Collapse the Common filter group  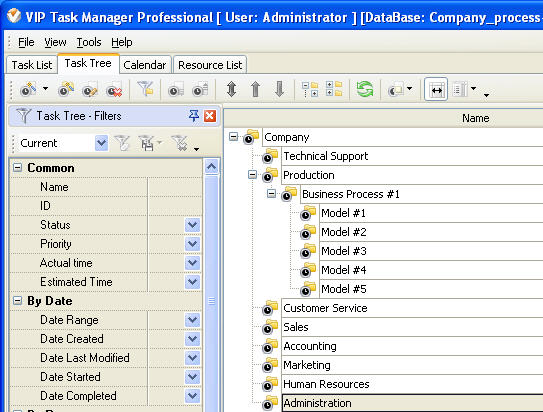(17, 168)
